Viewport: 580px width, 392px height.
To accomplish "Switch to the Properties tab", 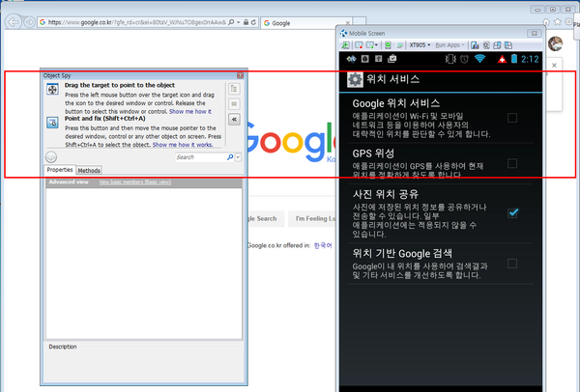I will click(60, 170).
